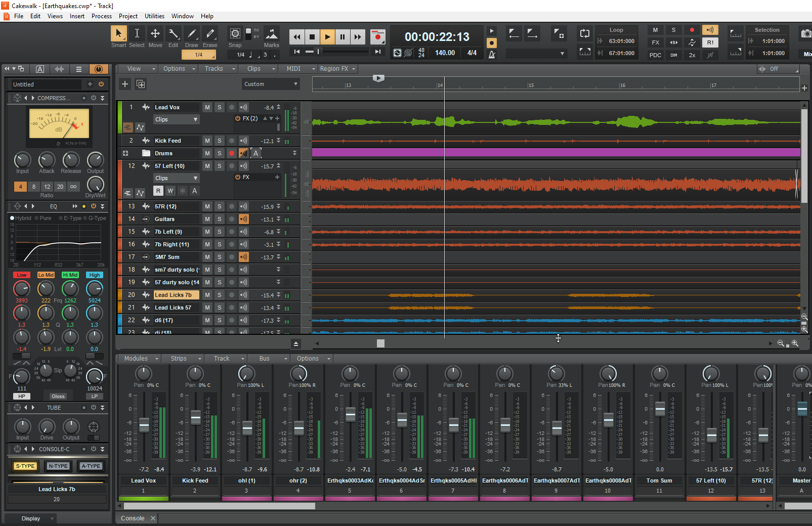Image resolution: width=812 pixels, height=526 pixels.
Task: Expand the Drums folder track
Action: pyautogui.click(x=125, y=153)
